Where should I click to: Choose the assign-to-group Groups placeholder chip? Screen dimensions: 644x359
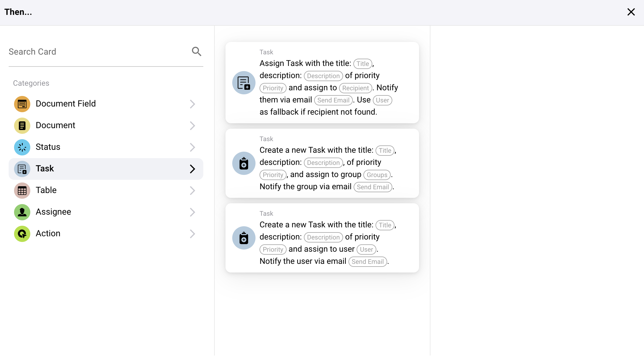(377, 175)
